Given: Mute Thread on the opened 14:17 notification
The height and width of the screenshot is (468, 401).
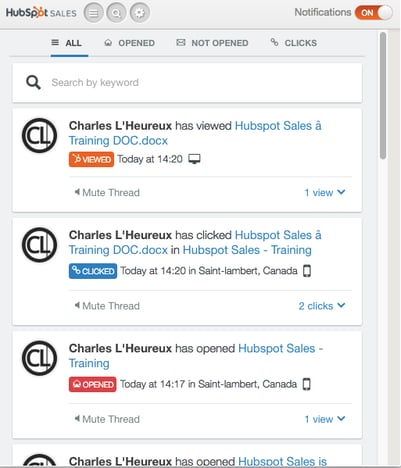Looking at the screenshot, I should [107, 419].
